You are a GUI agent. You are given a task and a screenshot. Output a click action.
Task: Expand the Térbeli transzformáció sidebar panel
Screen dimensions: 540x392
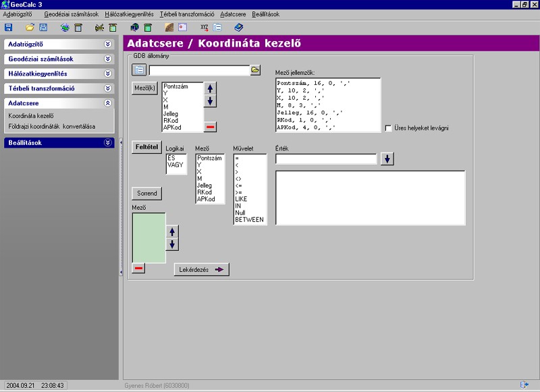point(108,88)
